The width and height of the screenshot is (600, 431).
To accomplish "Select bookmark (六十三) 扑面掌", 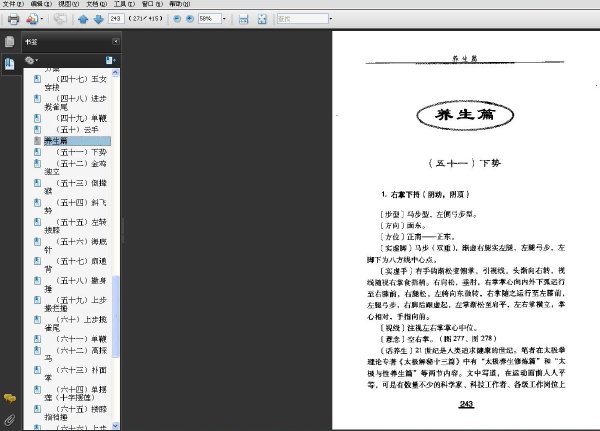I will (75, 374).
